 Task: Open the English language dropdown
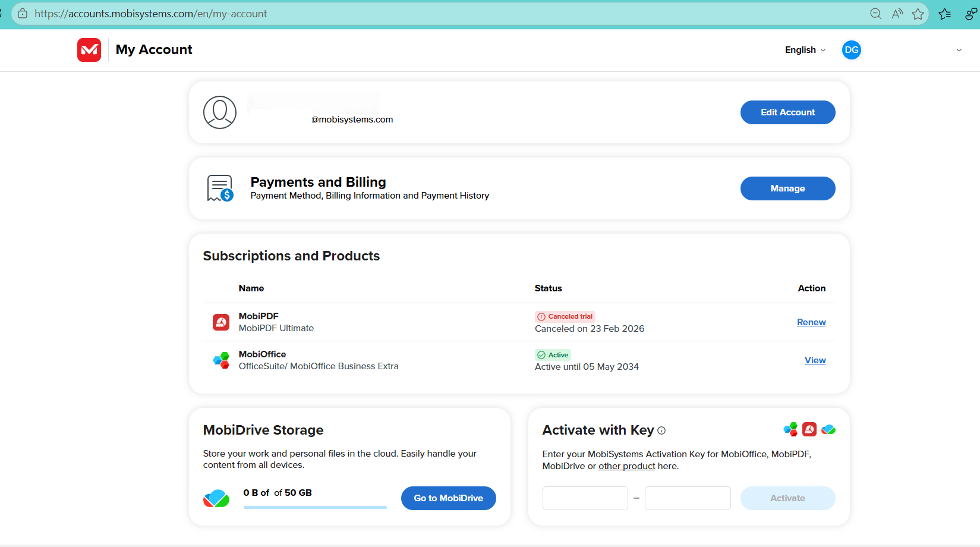click(805, 50)
